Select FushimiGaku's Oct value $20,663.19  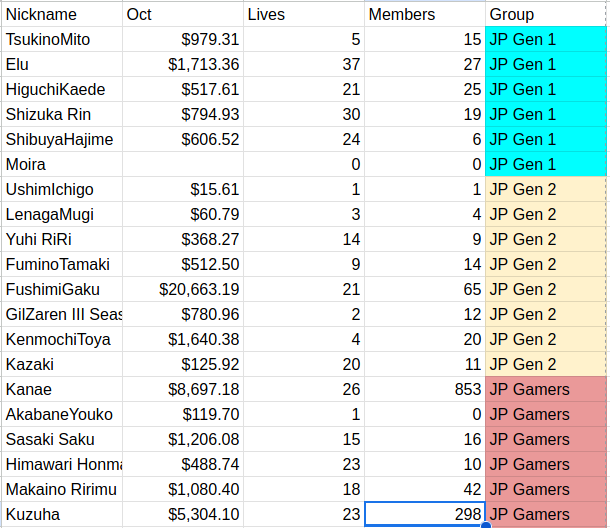point(183,289)
